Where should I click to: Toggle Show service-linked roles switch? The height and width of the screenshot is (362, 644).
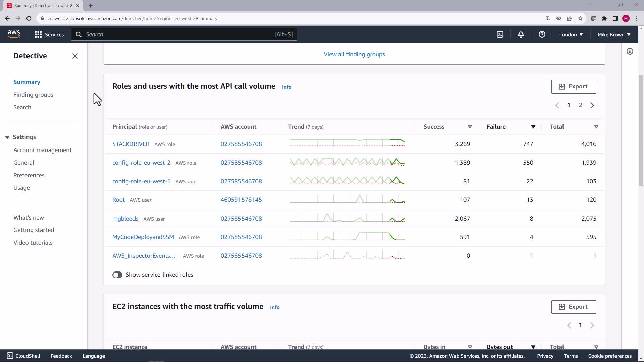pyautogui.click(x=117, y=275)
